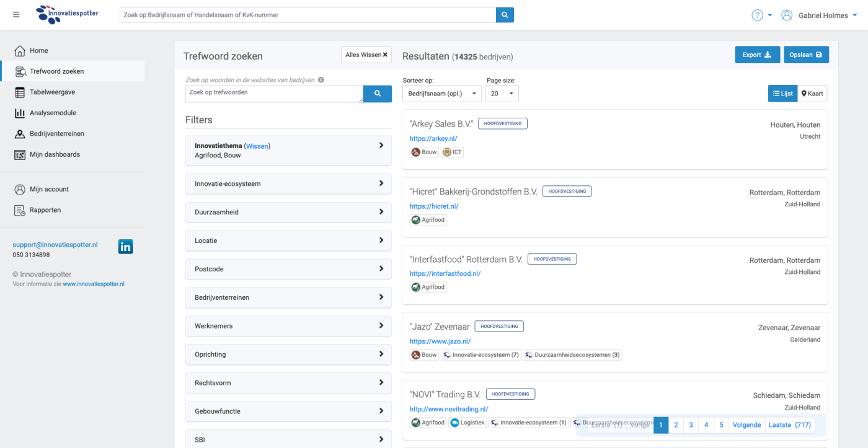The height and width of the screenshot is (448, 868).
Task: Click the Export button
Action: [x=756, y=55]
